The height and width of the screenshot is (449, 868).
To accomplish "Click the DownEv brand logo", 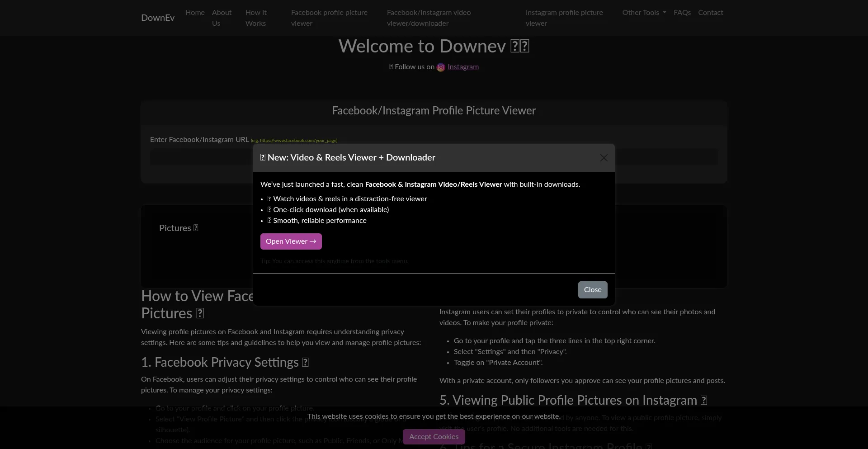I will (x=158, y=18).
